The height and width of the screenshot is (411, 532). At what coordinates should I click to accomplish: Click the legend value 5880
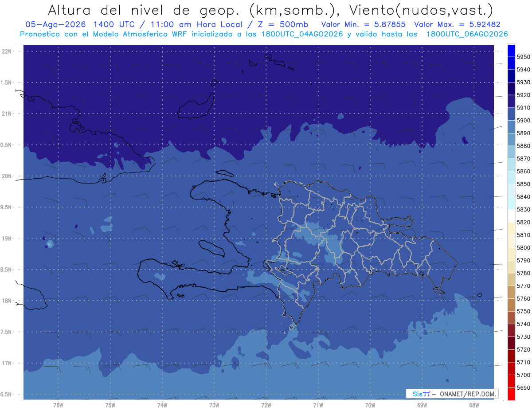tap(523, 146)
